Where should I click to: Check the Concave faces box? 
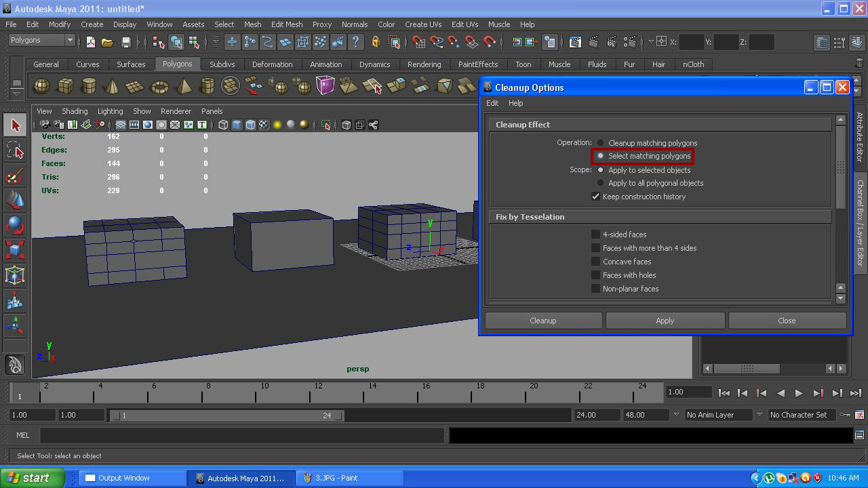coord(595,262)
